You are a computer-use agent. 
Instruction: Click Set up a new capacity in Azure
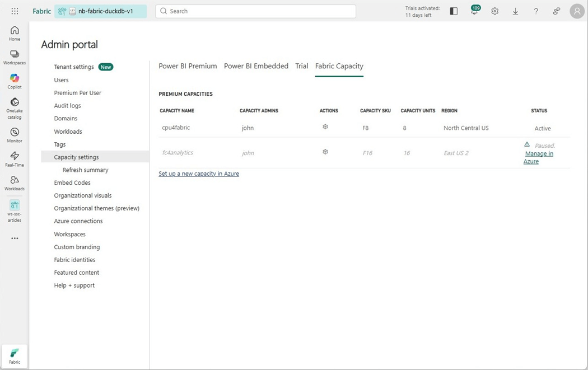click(199, 174)
